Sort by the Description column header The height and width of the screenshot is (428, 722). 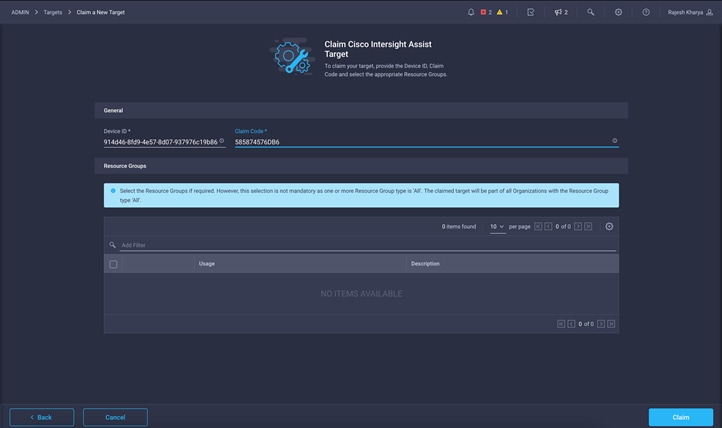pyautogui.click(x=425, y=264)
